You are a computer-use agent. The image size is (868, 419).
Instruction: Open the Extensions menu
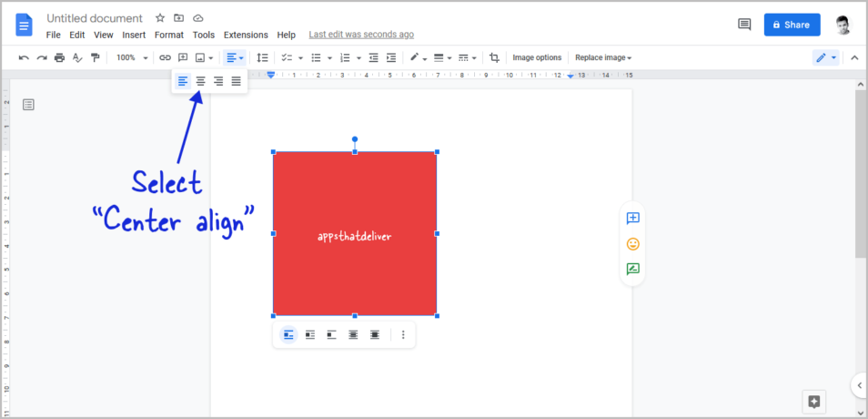[246, 35]
